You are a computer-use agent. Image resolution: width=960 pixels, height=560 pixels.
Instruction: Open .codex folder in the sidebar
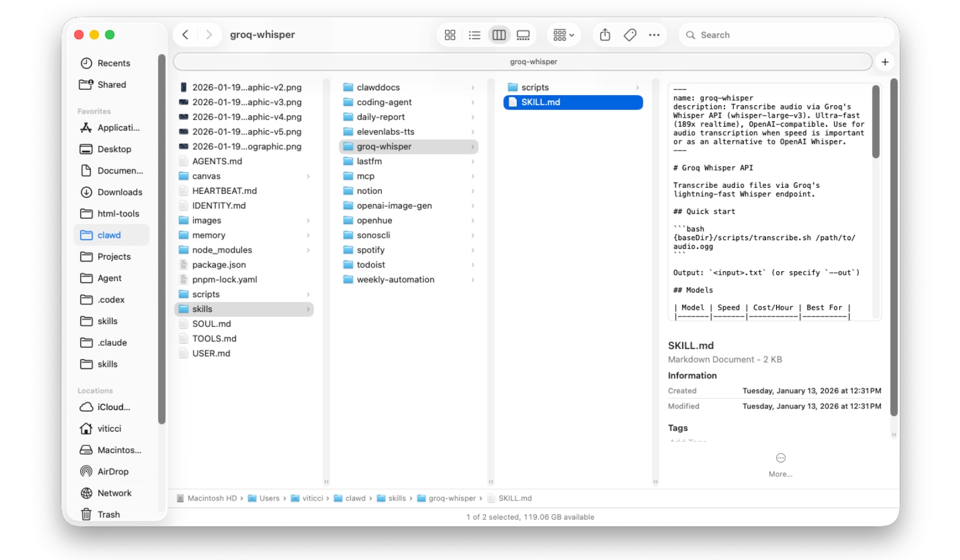pyautogui.click(x=113, y=300)
